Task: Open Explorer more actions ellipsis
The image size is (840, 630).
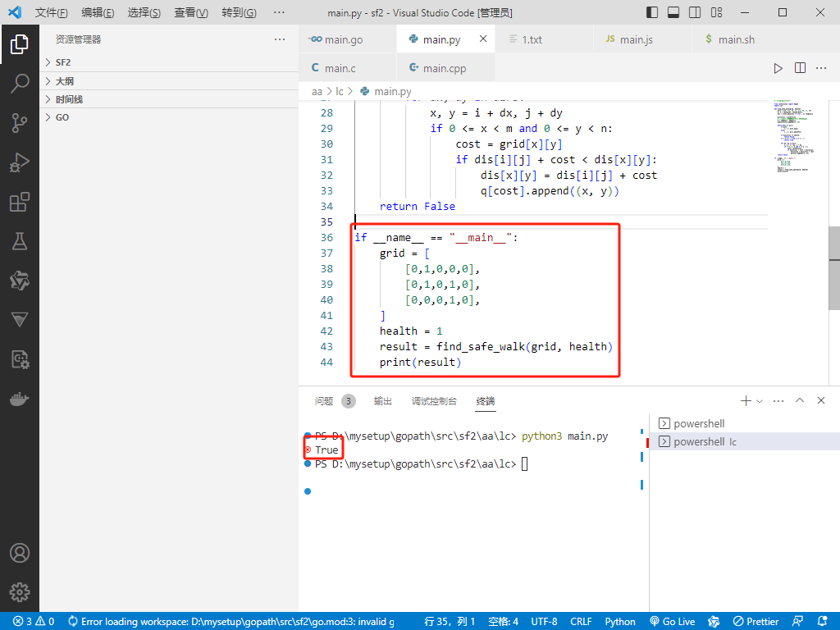Action: [280, 39]
